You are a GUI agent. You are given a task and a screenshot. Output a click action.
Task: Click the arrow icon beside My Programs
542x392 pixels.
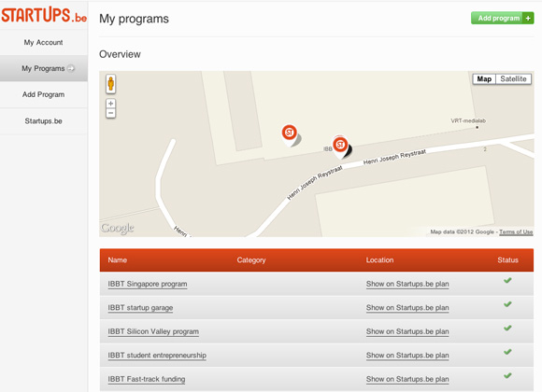tap(71, 68)
